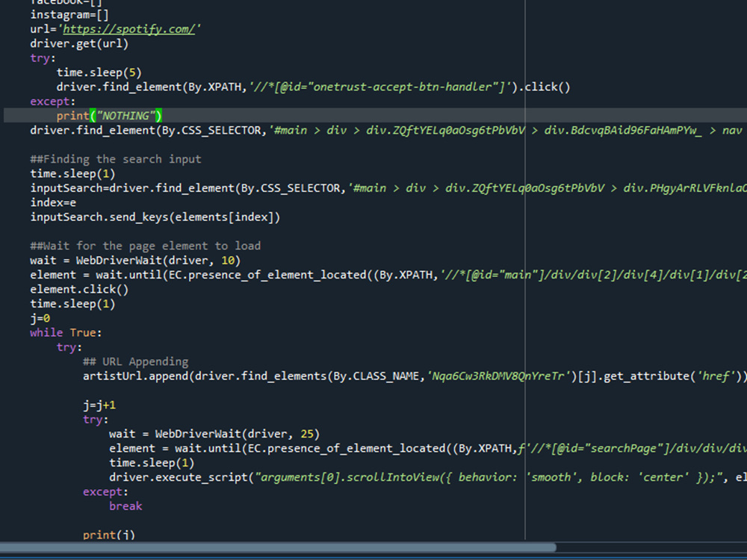This screenshot has width=747, height=560.
Task: Click the line 'instagram=[]'
Action: [69, 15]
